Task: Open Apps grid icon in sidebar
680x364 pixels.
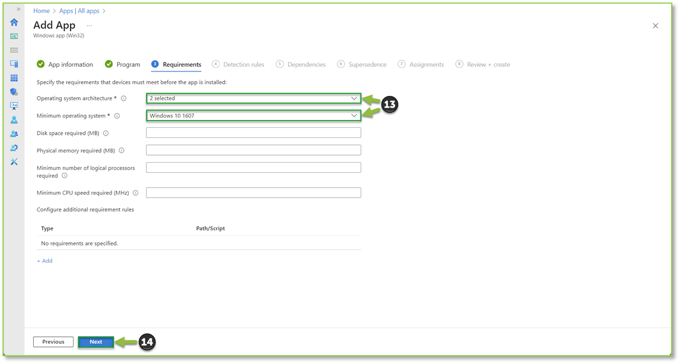Action: point(14,78)
